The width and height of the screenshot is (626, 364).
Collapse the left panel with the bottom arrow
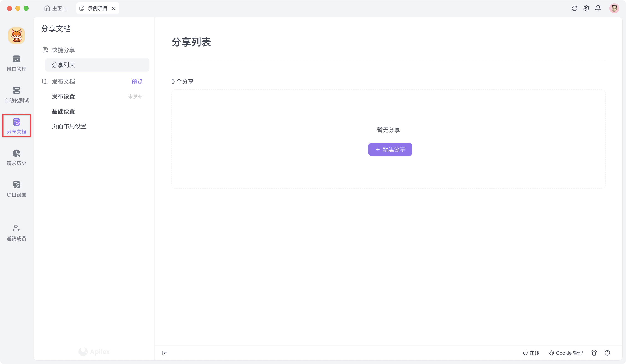click(x=164, y=353)
